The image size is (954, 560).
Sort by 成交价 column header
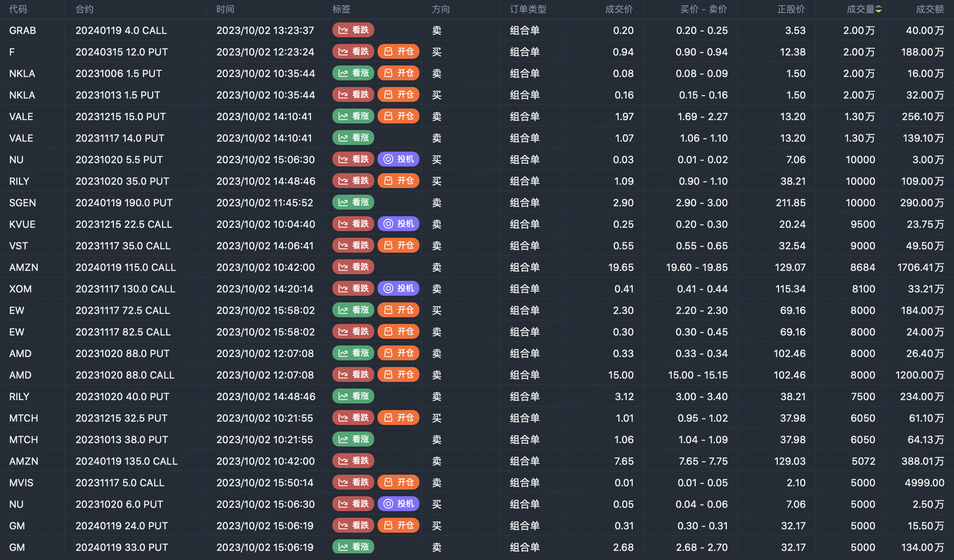pyautogui.click(x=619, y=9)
